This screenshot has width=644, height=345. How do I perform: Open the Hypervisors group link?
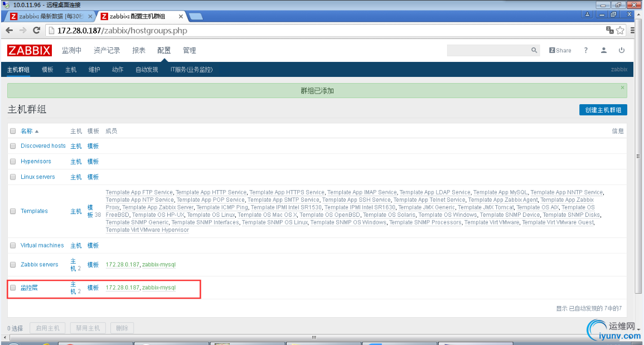[x=36, y=162]
